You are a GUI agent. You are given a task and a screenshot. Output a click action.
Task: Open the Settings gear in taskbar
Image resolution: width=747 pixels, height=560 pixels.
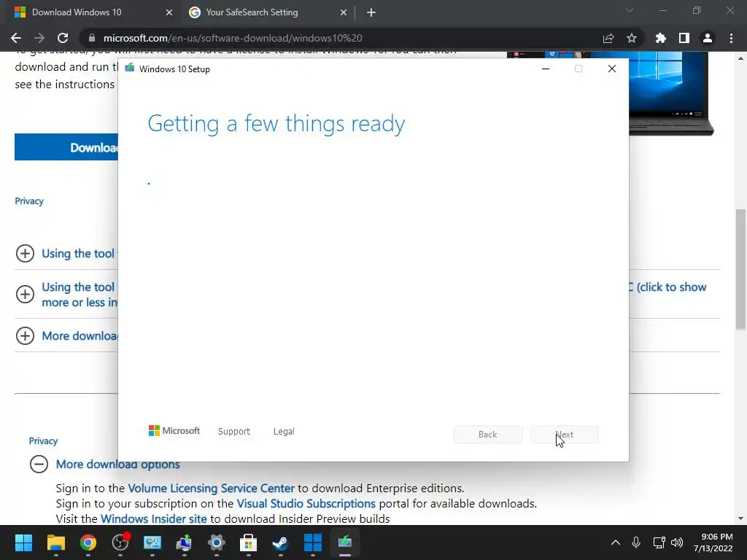pyautogui.click(x=216, y=542)
